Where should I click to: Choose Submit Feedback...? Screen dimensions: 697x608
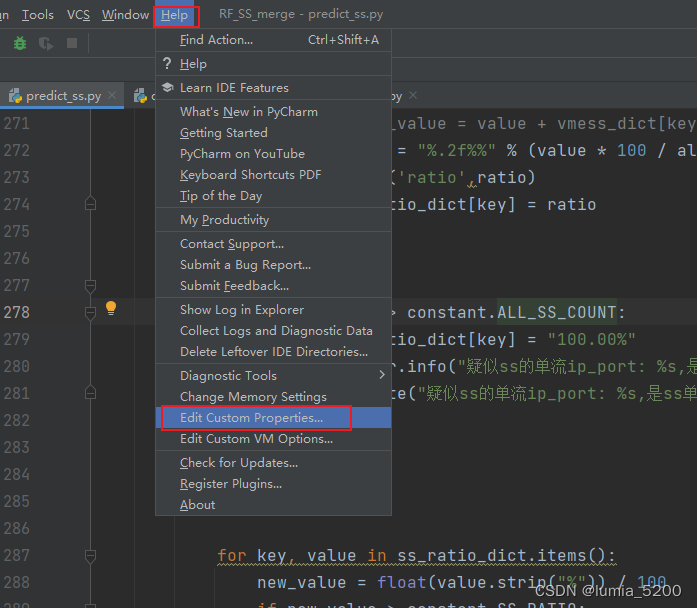(x=273, y=285)
